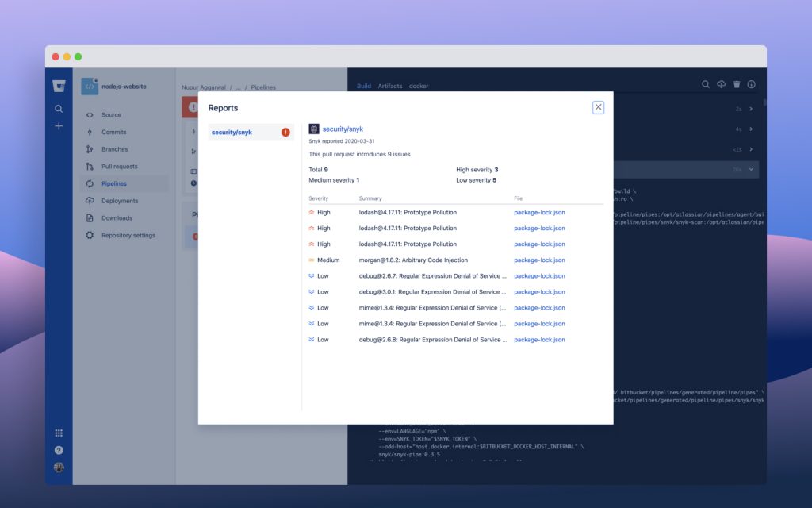Open package-lock.json link for debug@2.6.7 issue
The image size is (812, 508).
tap(539, 276)
